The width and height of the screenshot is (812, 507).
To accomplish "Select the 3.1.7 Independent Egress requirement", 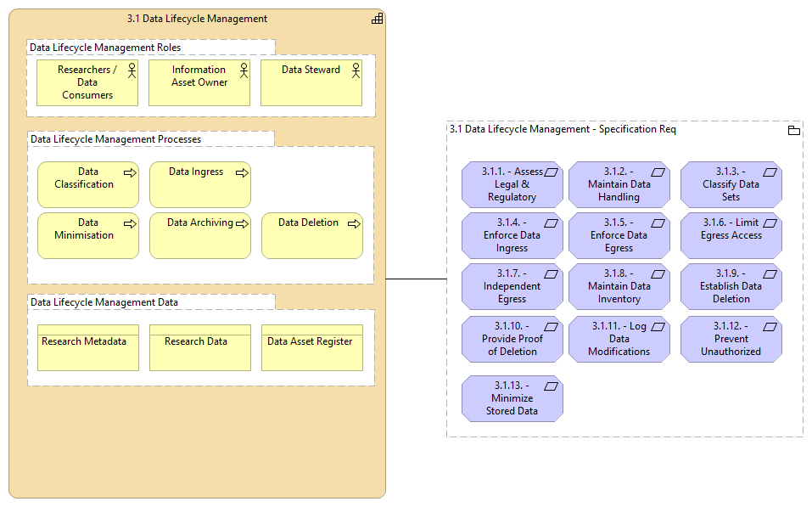I will click(512, 286).
